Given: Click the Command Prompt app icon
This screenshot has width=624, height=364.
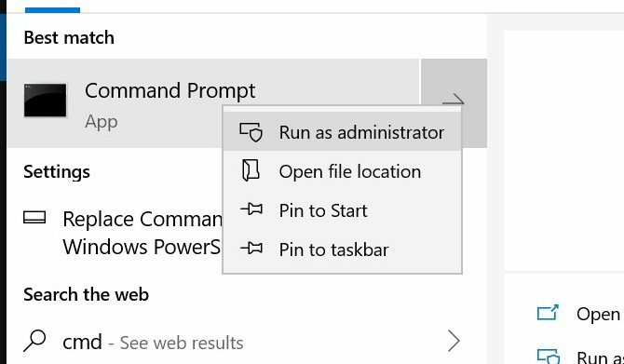Looking at the screenshot, I should (x=45, y=101).
